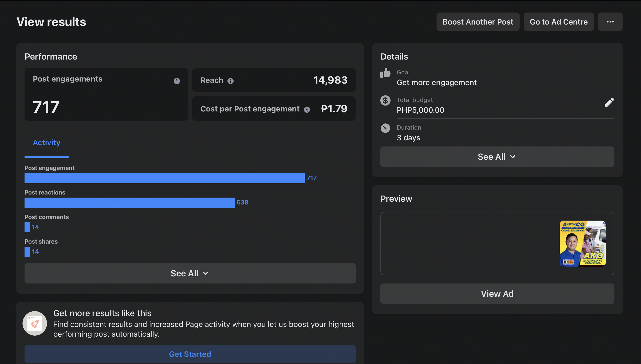
Task: Click the thumbs-up Goal icon
Action: tap(385, 73)
